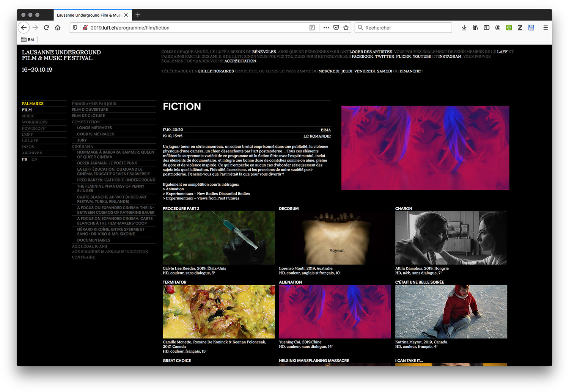The width and height of the screenshot is (569, 392).
Task: Open the Decorum film thumbnail
Action: click(x=335, y=238)
